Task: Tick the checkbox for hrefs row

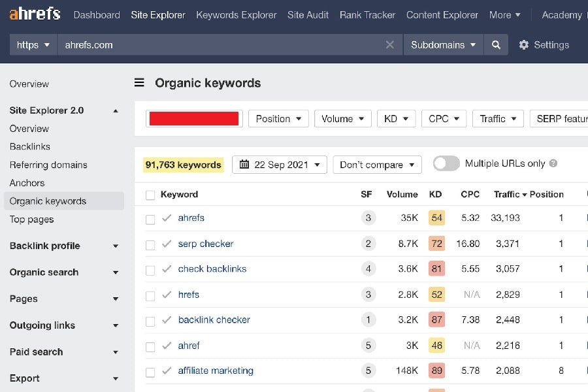Action: pyautogui.click(x=150, y=296)
